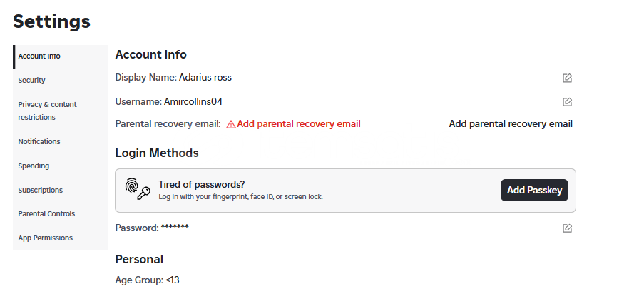Click the red warning triangle icon
The image size is (644, 289).
tap(231, 124)
